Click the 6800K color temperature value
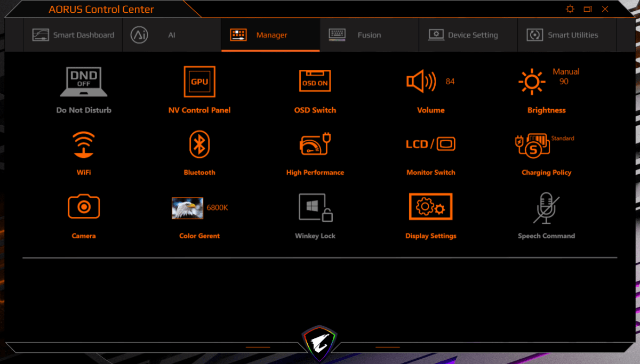Viewport: 640px width, 364px height. [x=217, y=207]
